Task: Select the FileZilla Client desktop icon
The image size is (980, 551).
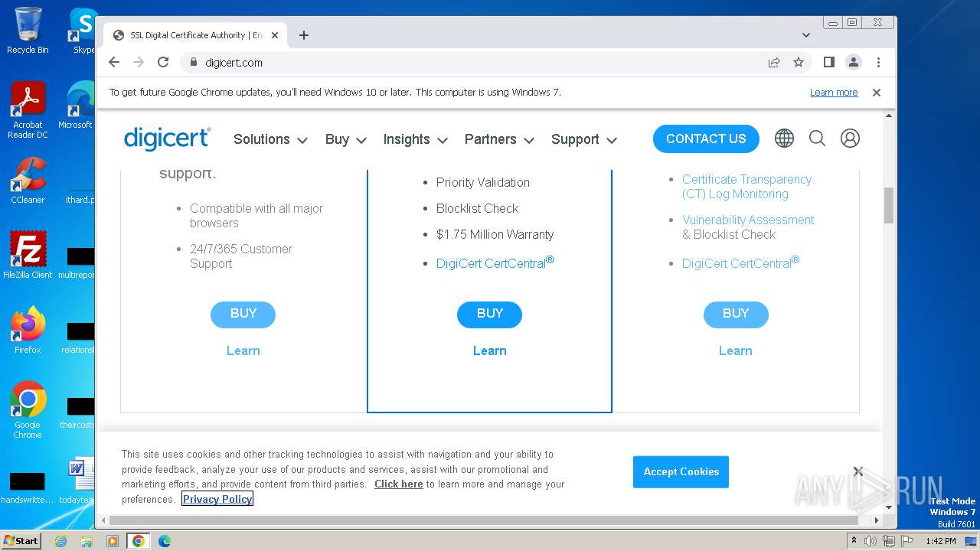Action: pyautogui.click(x=28, y=256)
